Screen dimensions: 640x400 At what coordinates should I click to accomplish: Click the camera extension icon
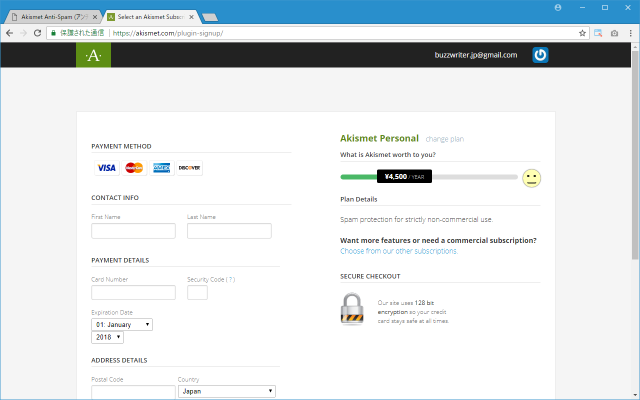pyautogui.click(x=614, y=33)
